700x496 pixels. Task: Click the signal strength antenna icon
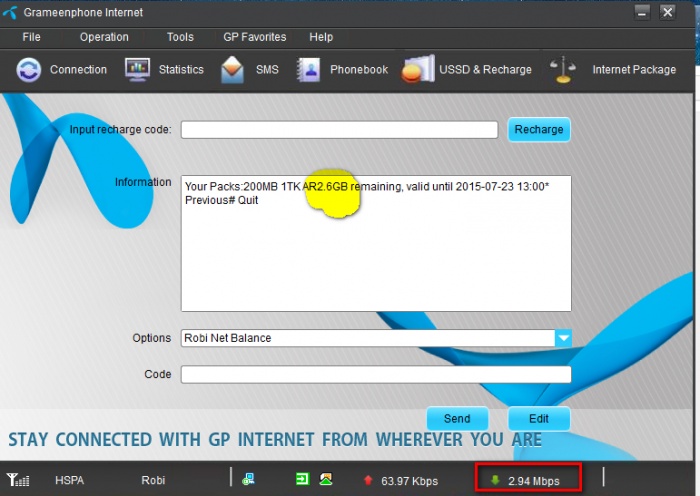(18, 479)
